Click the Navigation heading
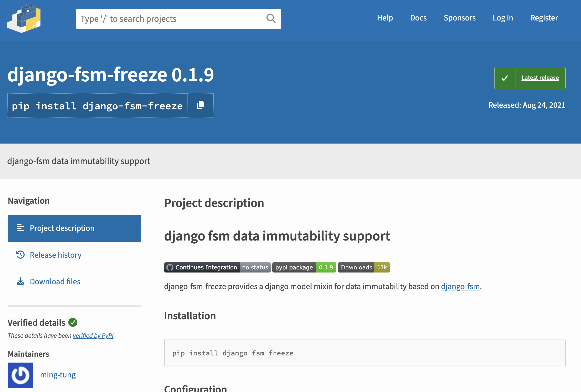The height and width of the screenshot is (392, 581). tap(29, 201)
